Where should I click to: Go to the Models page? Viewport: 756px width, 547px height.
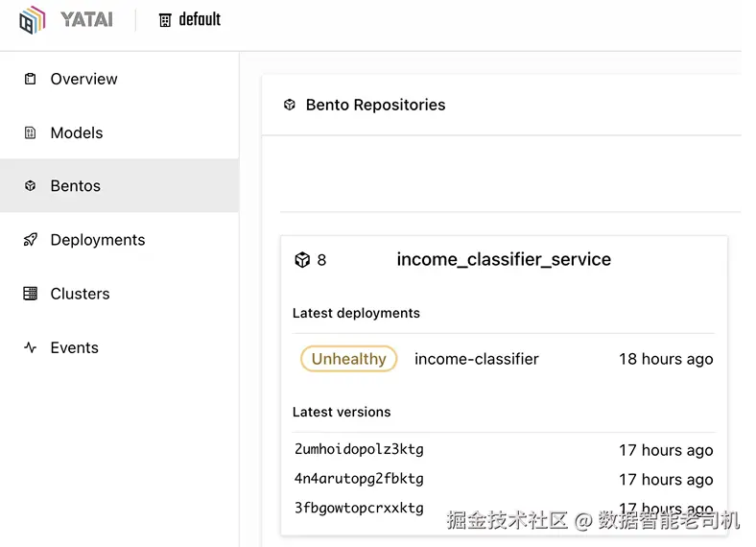[76, 132]
